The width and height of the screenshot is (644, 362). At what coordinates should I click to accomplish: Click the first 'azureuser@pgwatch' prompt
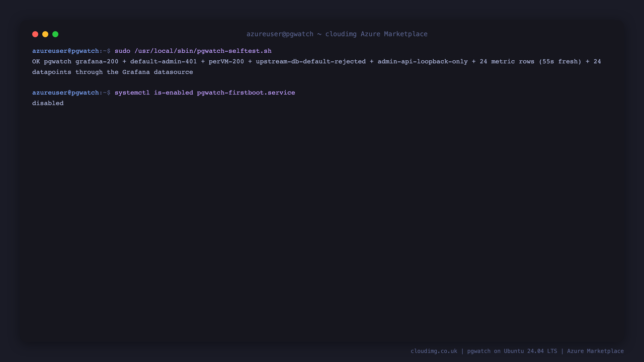pyautogui.click(x=65, y=51)
